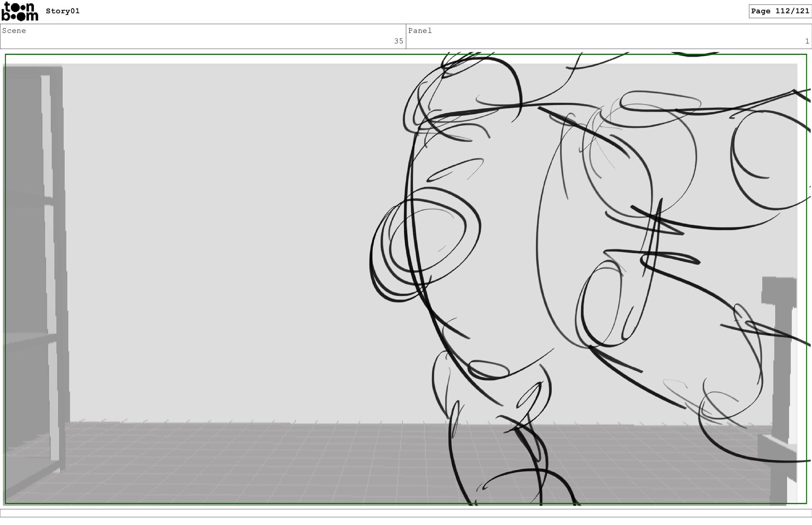
Task: Click scene number 35
Action: click(x=398, y=41)
